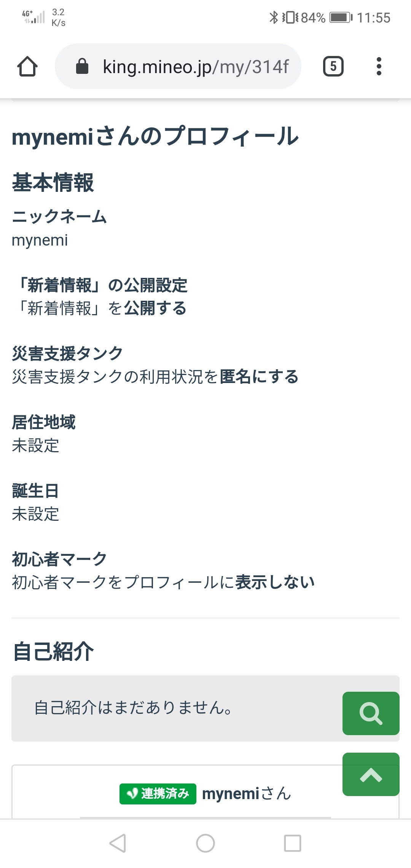411x868 pixels.
Task: Tap the 初心者マーク 表示しない setting text
Action: click(164, 582)
